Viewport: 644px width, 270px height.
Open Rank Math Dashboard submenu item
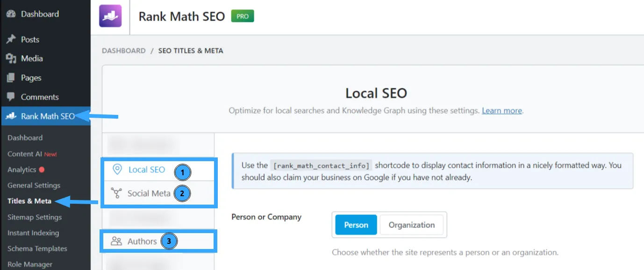pyautogui.click(x=25, y=138)
